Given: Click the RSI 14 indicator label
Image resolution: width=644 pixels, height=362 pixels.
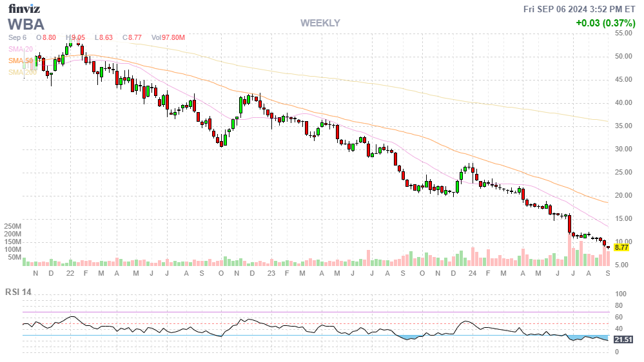Looking at the screenshot, I should (x=19, y=292).
